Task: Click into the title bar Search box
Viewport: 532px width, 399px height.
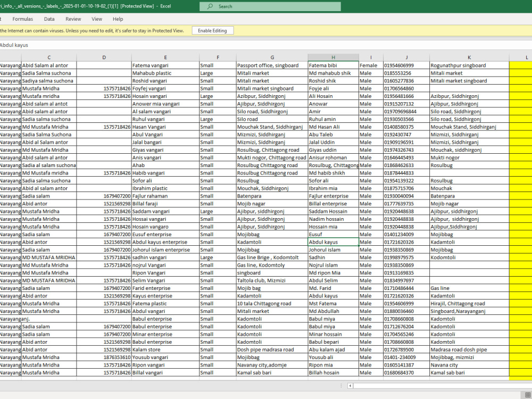Action: (x=270, y=6)
